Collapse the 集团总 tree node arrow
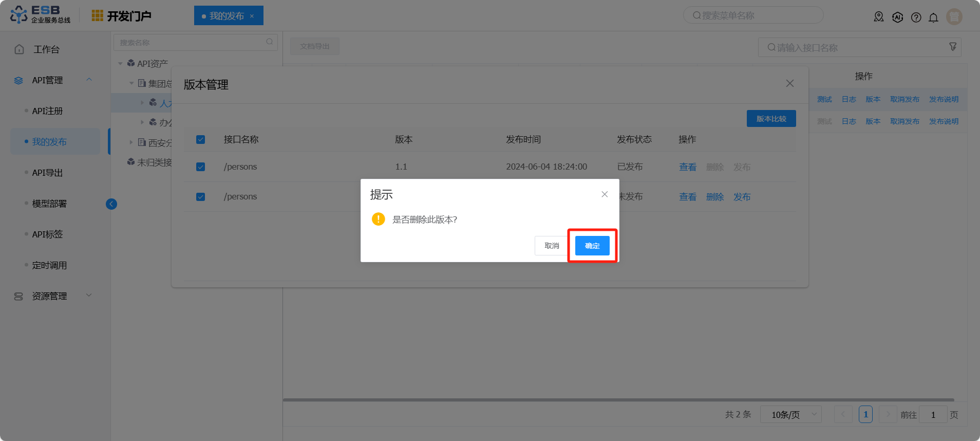Viewport: 980px width, 441px height. (x=131, y=83)
